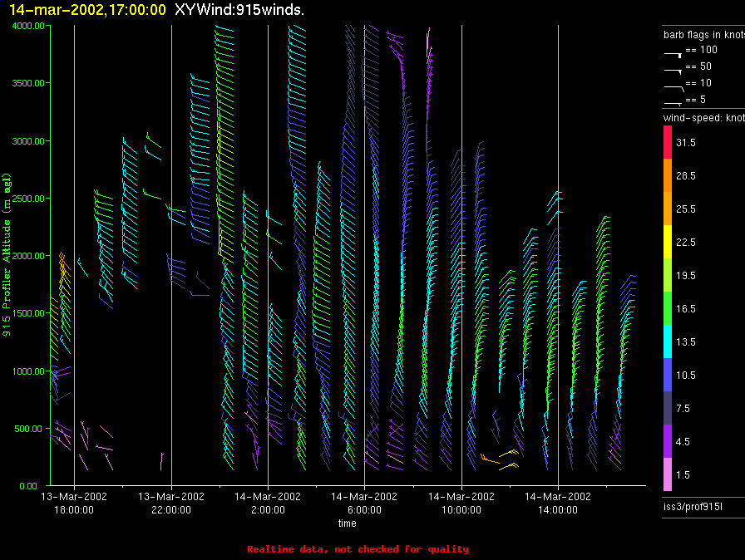The image size is (745, 560).
Task: Click the 0.00 altitude axis label
Action: pyautogui.click(x=28, y=486)
